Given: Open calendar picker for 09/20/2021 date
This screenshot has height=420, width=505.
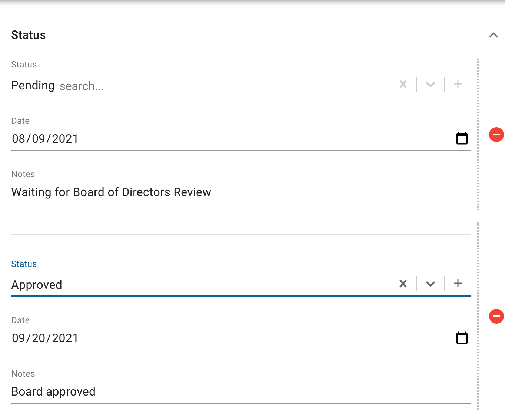Looking at the screenshot, I should coord(462,338).
